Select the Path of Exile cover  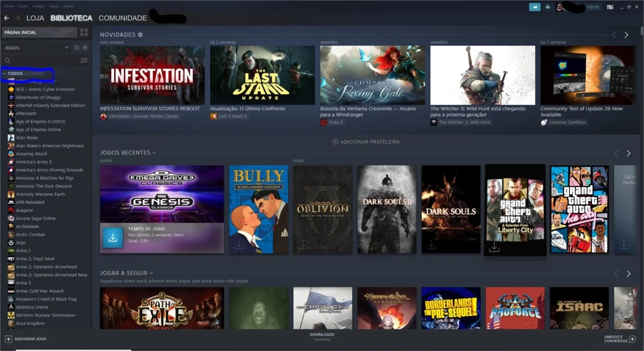(x=162, y=308)
